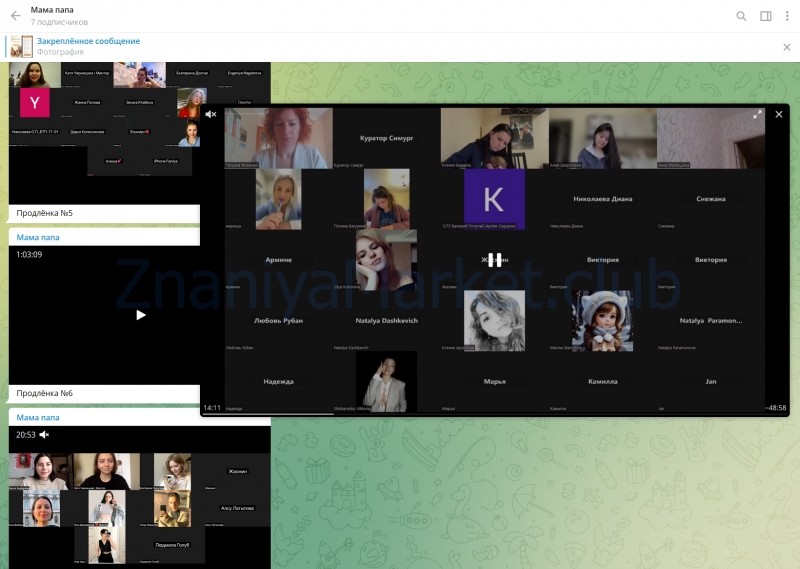This screenshot has width=800, height=569.
Task: Toggle the right info sidebar panel
Action: pyautogui.click(x=765, y=16)
